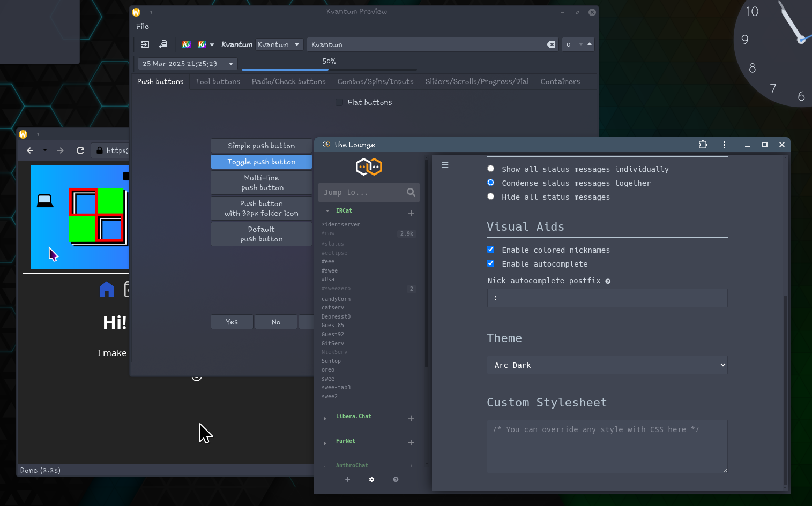The height and width of the screenshot is (506, 812).
Task: Click the Yes button
Action: tap(232, 322)
